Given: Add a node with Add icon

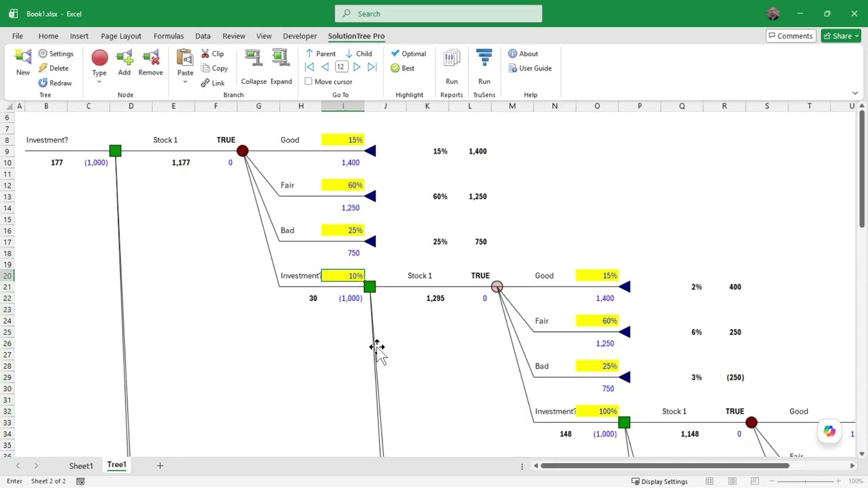Looking at the screenshot, I should pyautogui.click(x=124, y=62).
